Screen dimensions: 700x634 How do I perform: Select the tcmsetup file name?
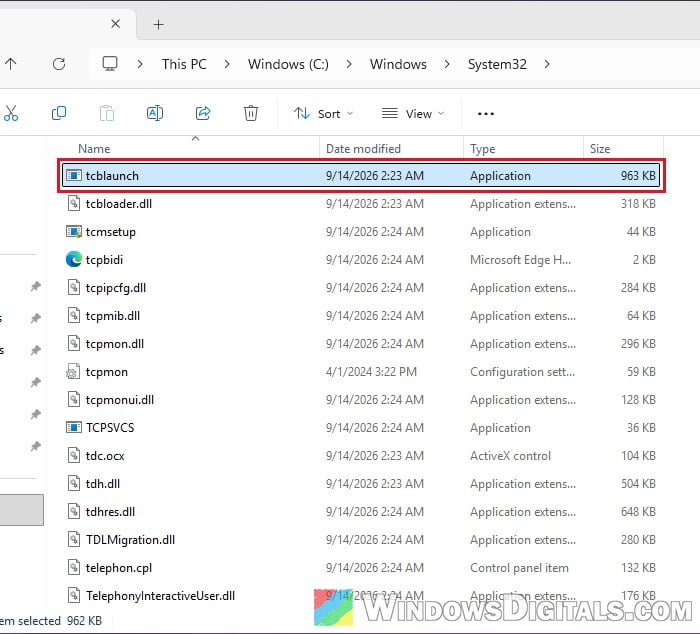click(111, 232)
